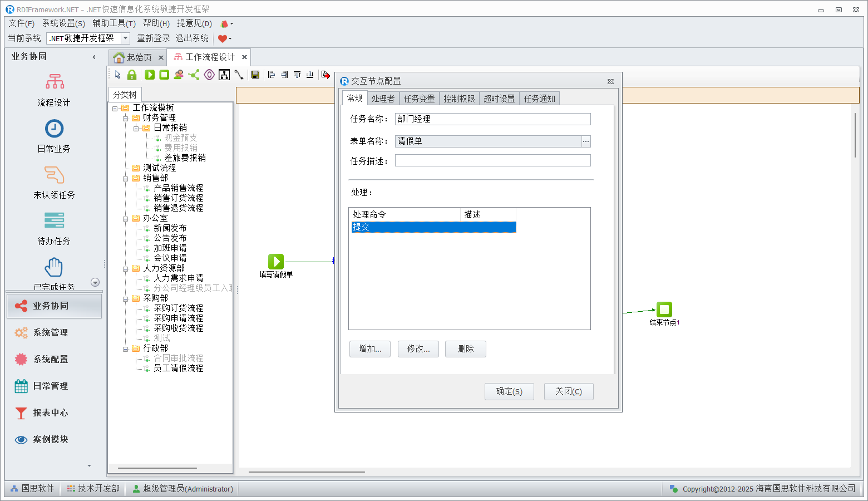
Task: Select the green end node tool
Action: (164, 75)
